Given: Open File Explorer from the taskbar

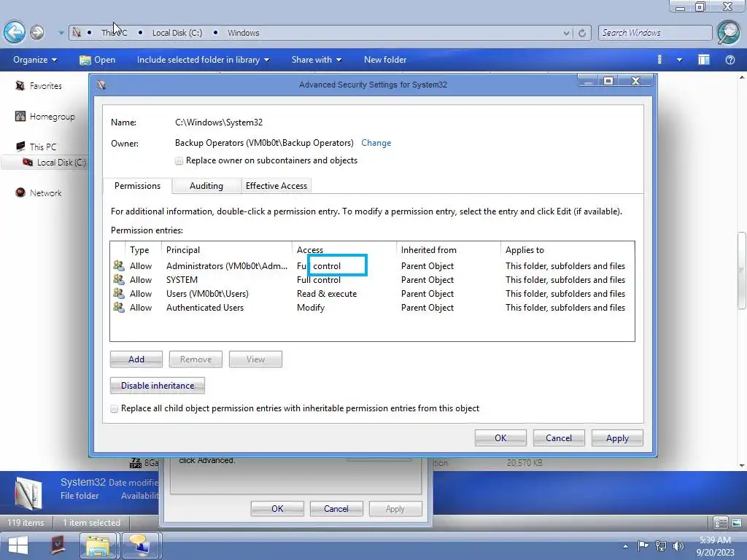Looking at the screenshot, I should 98,545.
